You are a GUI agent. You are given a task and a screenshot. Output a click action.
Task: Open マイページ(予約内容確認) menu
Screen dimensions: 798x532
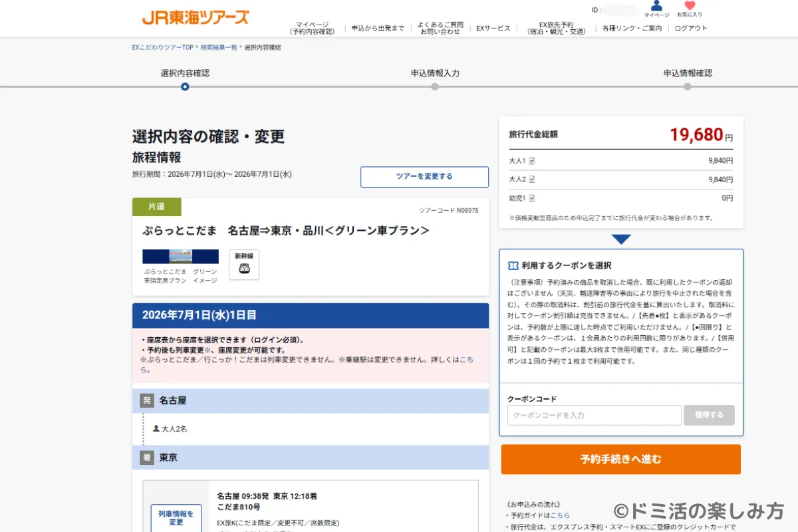[313, 28]
